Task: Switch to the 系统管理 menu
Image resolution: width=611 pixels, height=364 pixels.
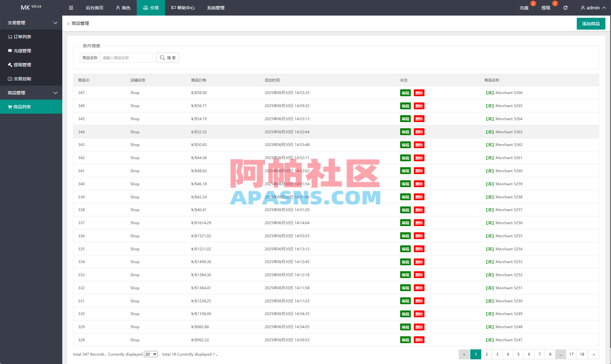Action: [215, 7]
